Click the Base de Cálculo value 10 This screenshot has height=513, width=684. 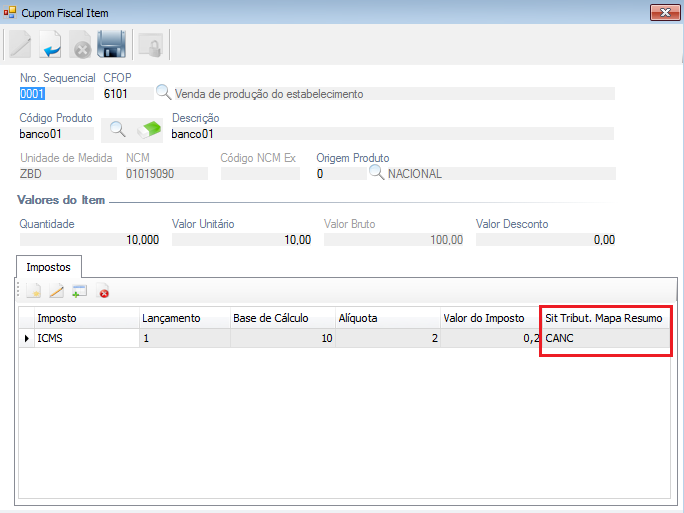tap(283, 338)
